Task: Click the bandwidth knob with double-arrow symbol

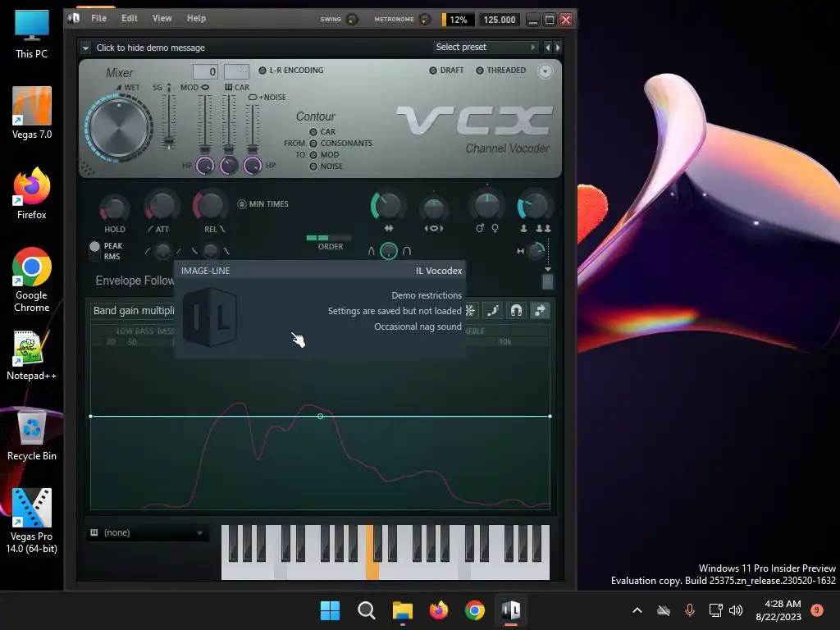Action: [388, 206]
